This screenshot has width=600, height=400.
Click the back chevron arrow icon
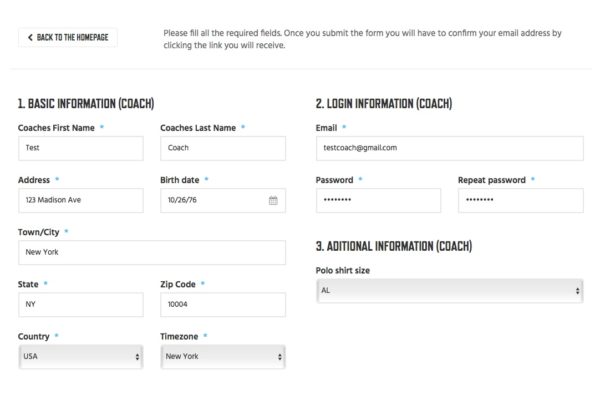click(30, 37)
